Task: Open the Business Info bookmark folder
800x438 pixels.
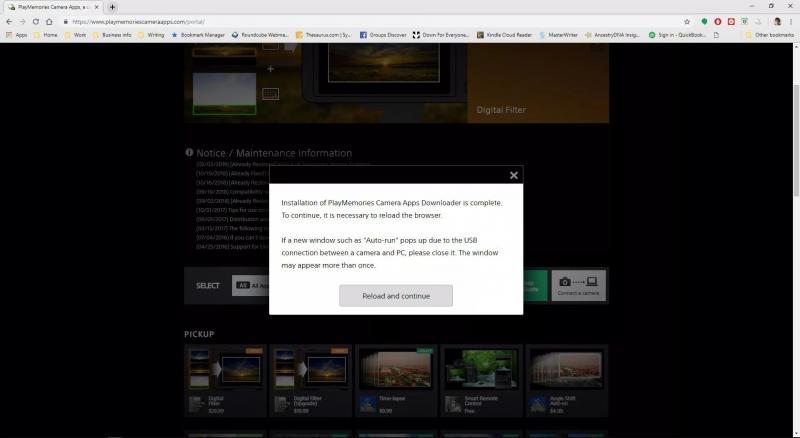Action: 112,35
